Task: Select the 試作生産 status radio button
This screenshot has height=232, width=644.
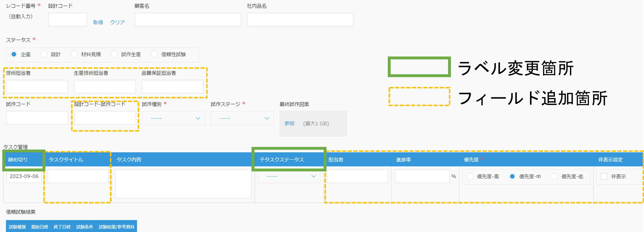Action: click(x=114, y=54)
